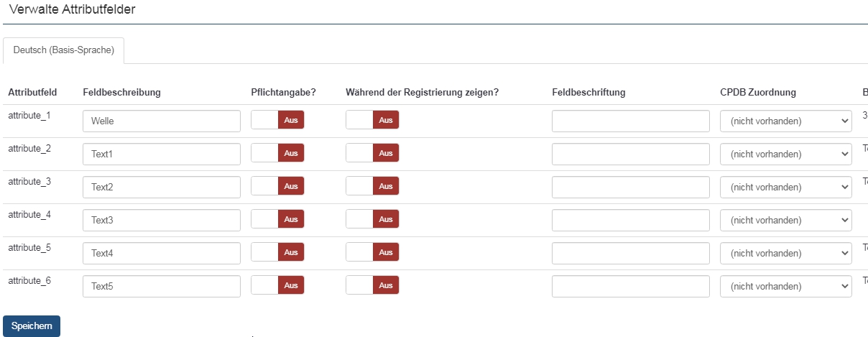The width and height of the screenshot is (868, 337).
Task: Open CPDB Zuordnung dropdown for attribute_6
Action: [785, 286]
